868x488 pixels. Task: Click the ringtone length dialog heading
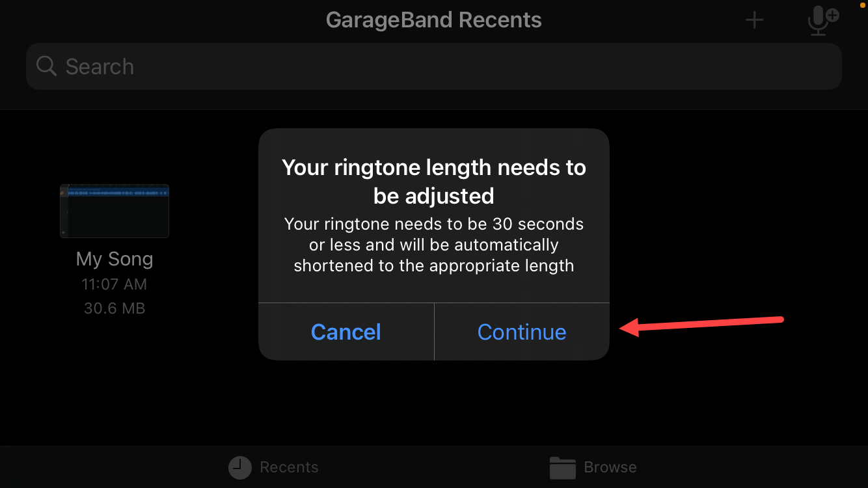(434, 182)
